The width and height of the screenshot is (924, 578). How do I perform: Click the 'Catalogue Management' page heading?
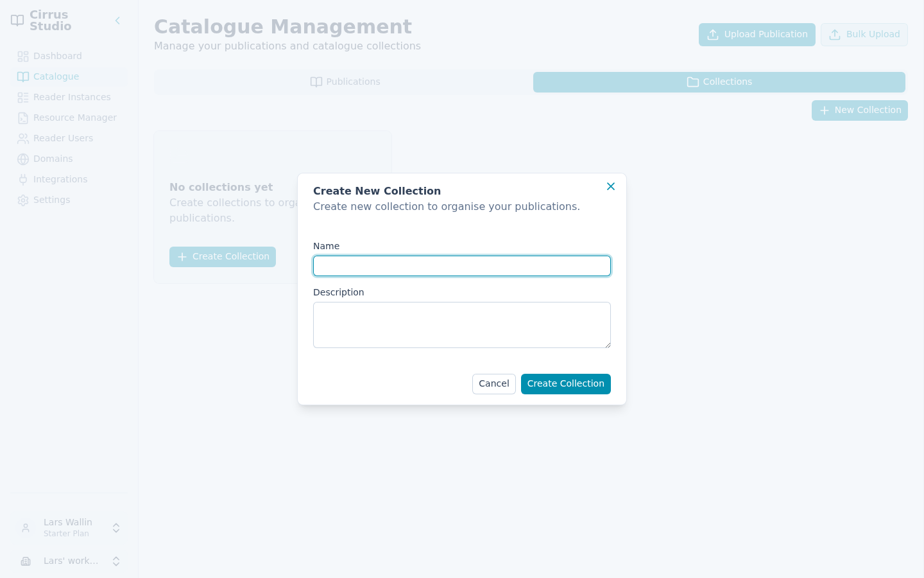283,27
